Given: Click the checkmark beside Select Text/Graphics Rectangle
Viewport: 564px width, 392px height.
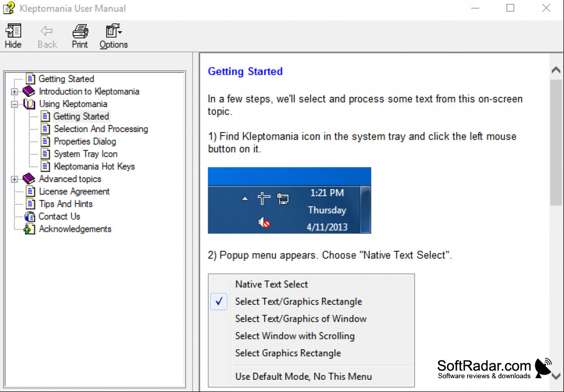Looking at the screenshot, I should pos(219,301).
